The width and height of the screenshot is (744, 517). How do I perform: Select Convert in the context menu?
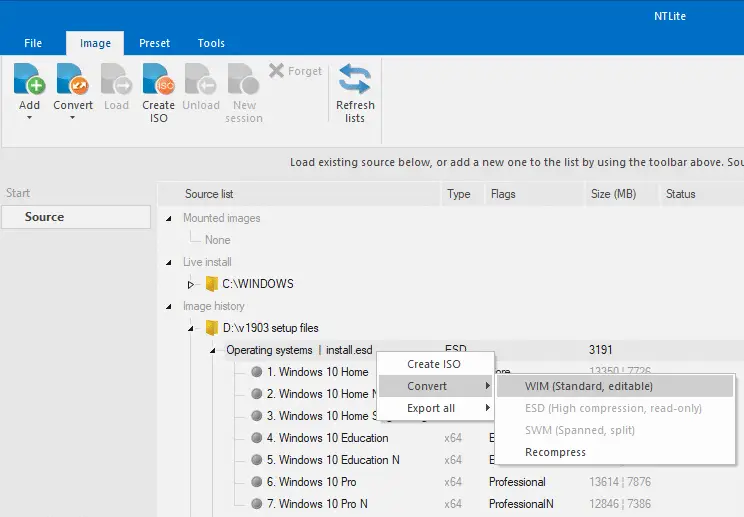436,386
